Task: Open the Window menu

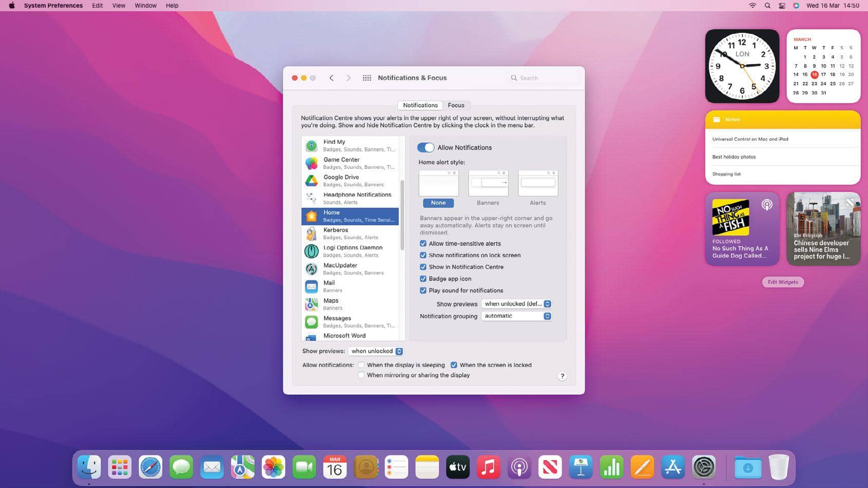Action: pyautogui.click(x=145, y=6)
